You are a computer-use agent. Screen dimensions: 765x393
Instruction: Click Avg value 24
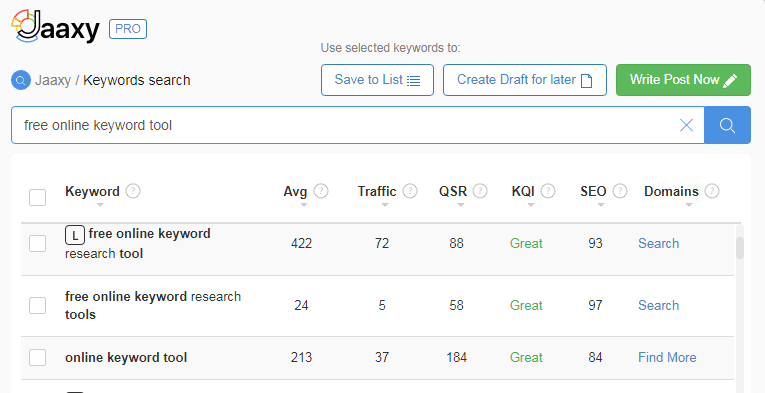pyautogui.click(x=301, y=305)
